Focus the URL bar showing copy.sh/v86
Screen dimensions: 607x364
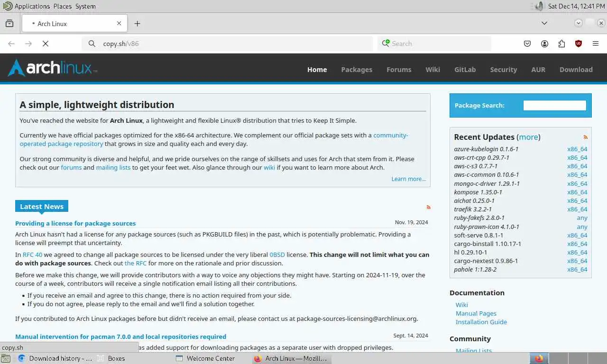point(228,44)
